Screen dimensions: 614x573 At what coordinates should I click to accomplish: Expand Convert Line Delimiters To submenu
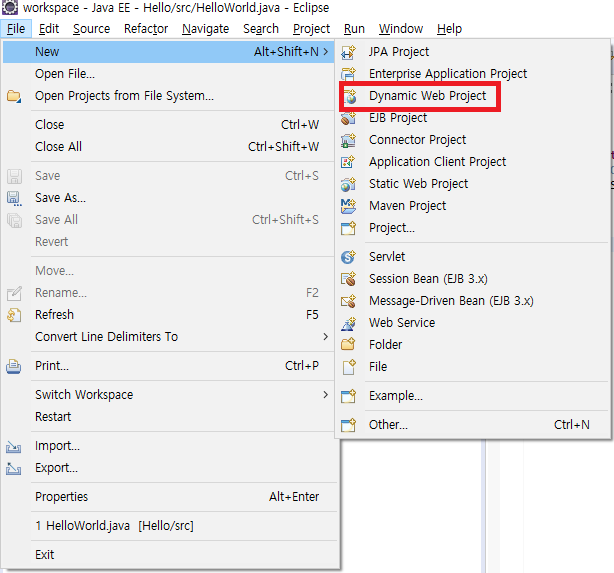click(326, 336)
